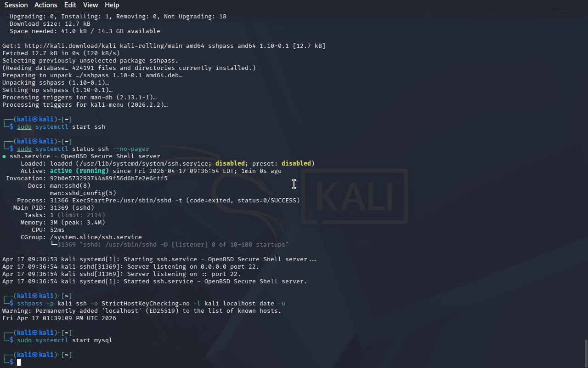Open the View menu

click(90, 5)
